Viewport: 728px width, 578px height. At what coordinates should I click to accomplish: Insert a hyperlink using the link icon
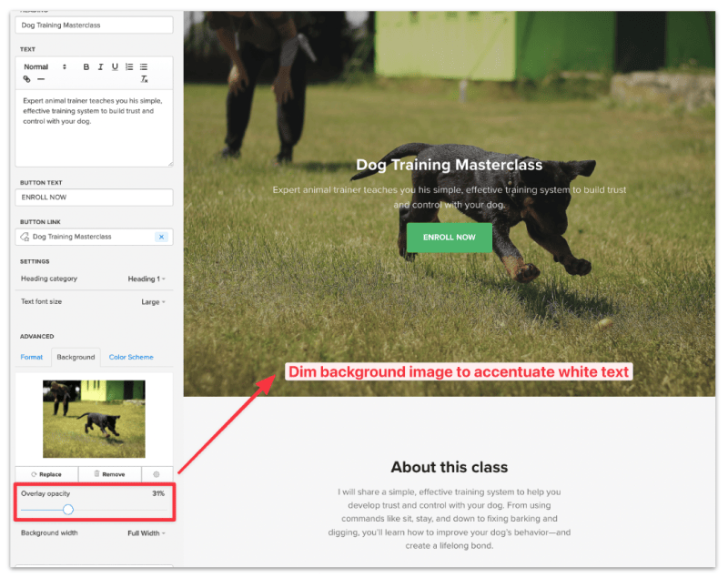[26, 78]
